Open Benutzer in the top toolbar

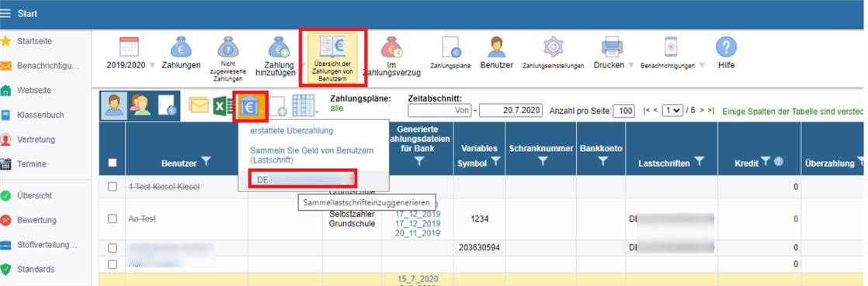click(497, 53)
